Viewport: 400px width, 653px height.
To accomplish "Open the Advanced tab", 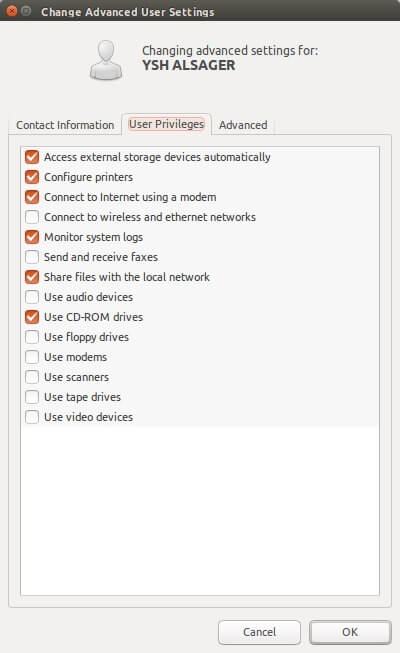I will click(x=243, y=125).
